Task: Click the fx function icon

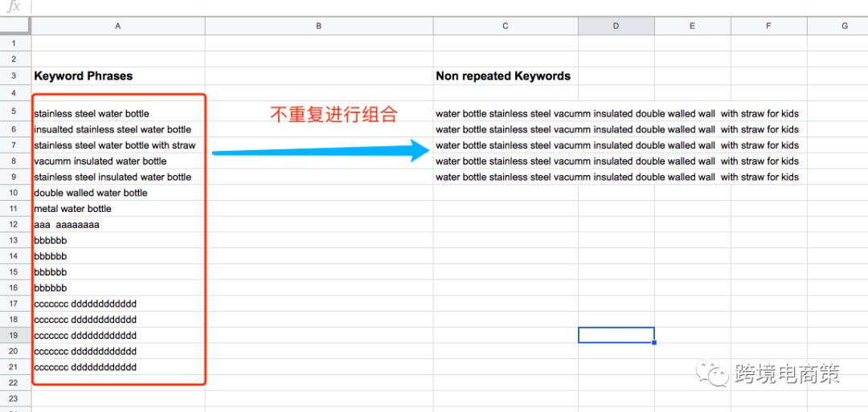Action: [14, 6]
